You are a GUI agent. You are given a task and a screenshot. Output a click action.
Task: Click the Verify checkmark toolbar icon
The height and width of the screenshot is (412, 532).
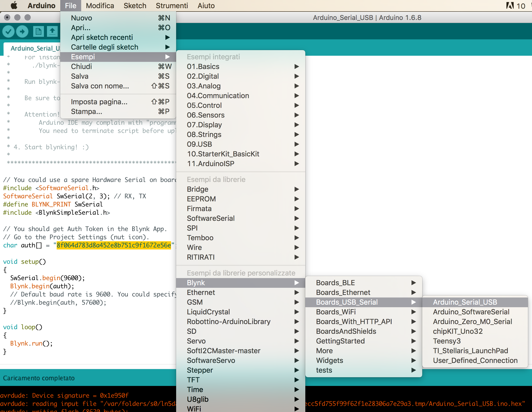click(8, 31)
